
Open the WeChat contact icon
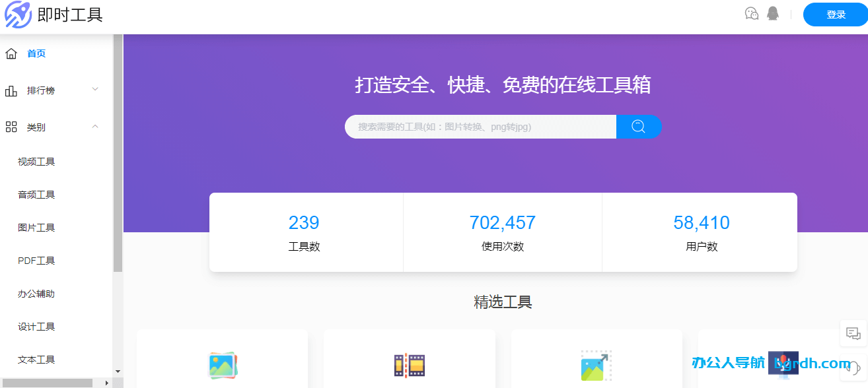[x=752, y=13]
